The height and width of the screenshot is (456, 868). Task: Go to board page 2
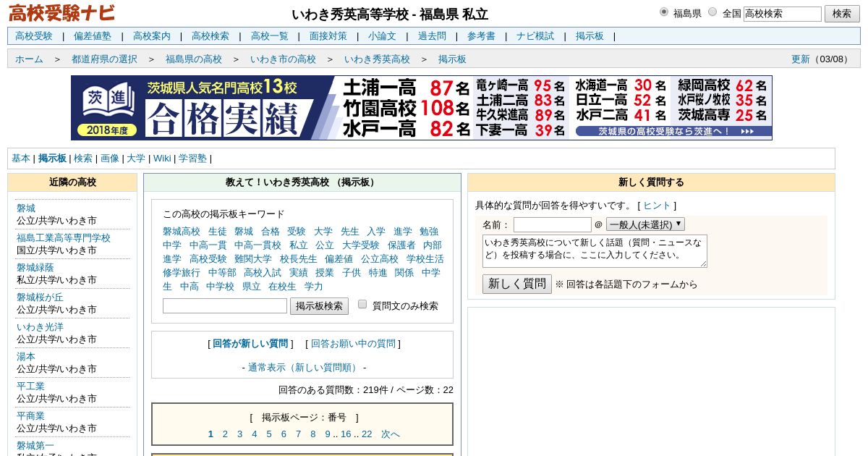pyautogui.click(x=225, y=434)
